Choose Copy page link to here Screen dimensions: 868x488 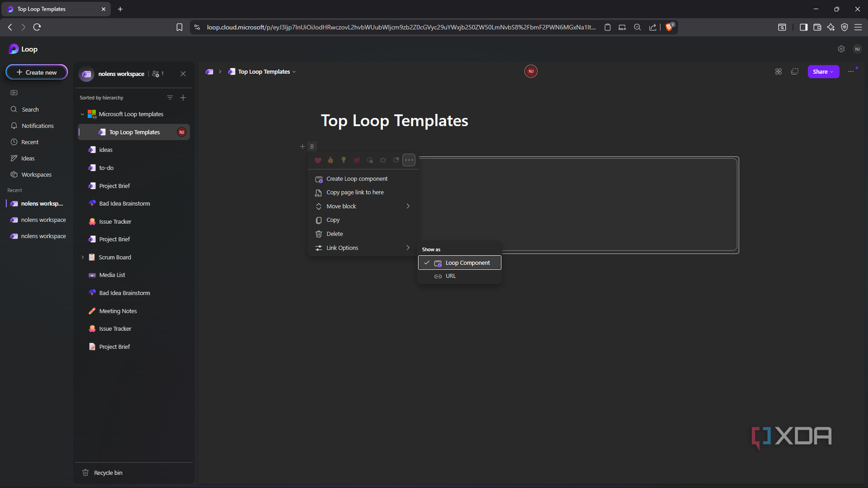tap(362, 193)
